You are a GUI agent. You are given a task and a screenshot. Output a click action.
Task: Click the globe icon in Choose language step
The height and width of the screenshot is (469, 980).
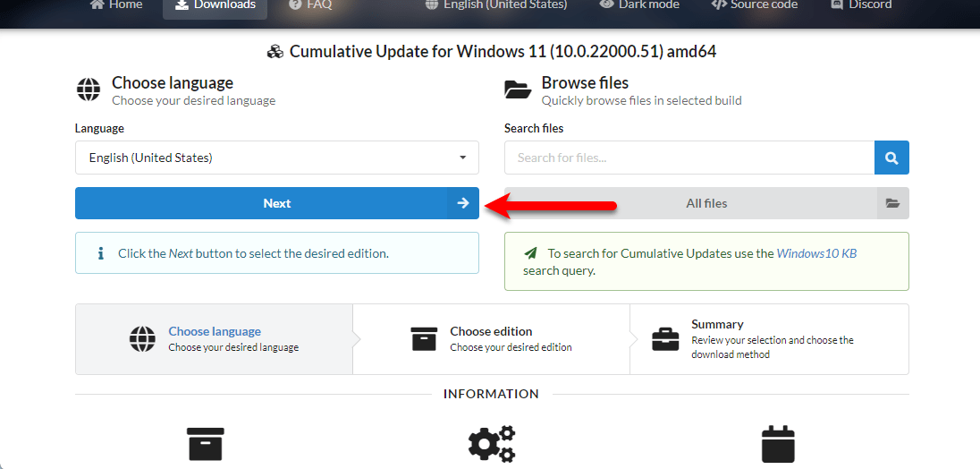pyautogui.click(x=142, y=339)
